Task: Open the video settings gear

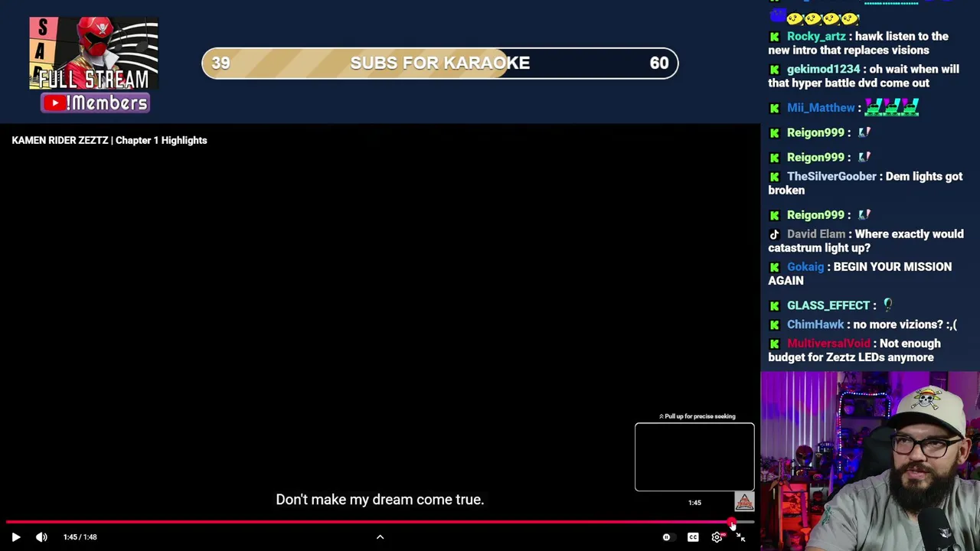Action: click(717, 537)
